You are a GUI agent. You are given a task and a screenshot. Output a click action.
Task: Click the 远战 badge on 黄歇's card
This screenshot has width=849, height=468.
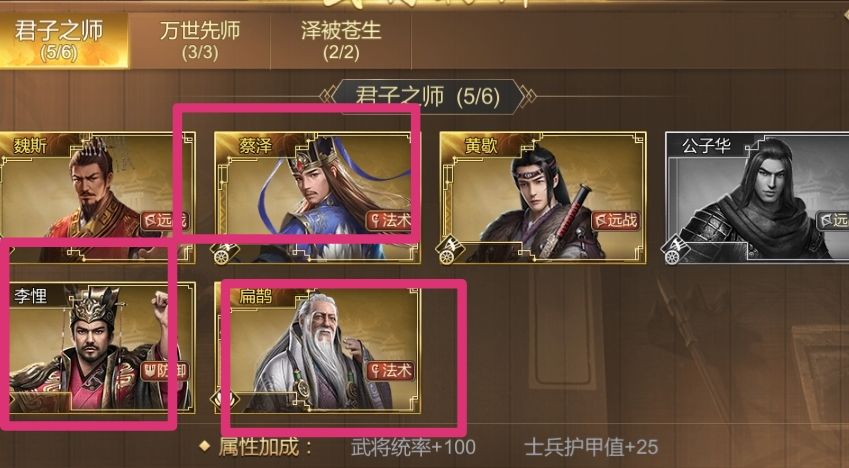[616, 220]
